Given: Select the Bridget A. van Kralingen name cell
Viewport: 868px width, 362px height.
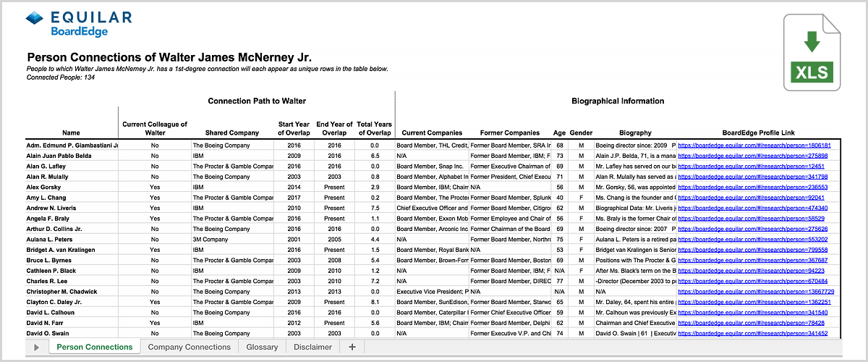Looking at the screenshot, I should 72,250.
